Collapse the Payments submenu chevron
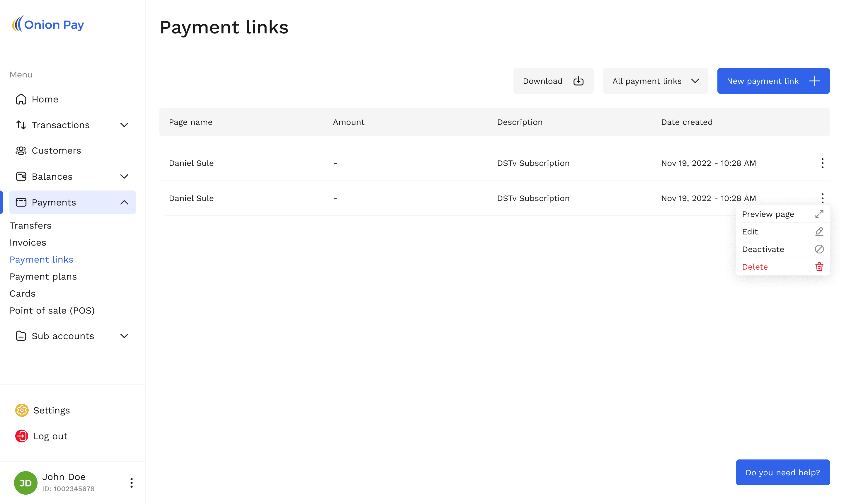The width and height of the screenshot is (844, 504). pyautogui.click(x=124, y=202)
